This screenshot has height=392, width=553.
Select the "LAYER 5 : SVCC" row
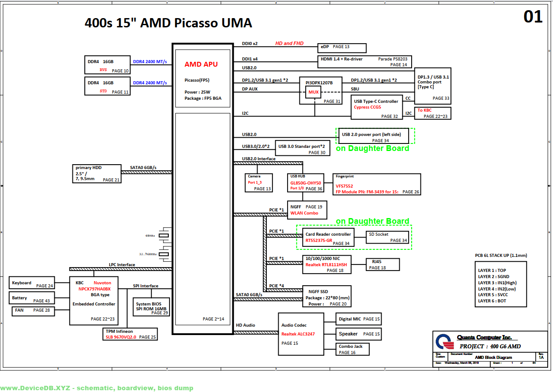tap(492, 295)
